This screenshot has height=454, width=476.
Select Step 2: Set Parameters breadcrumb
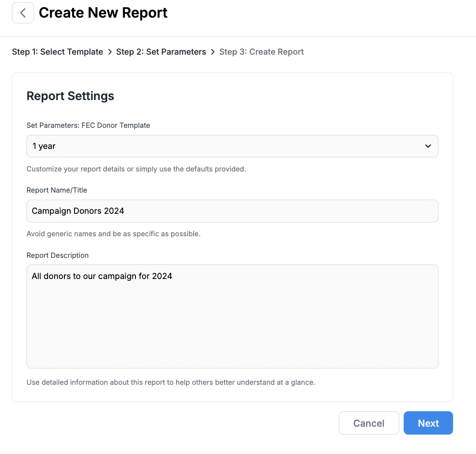pos(161,52)
